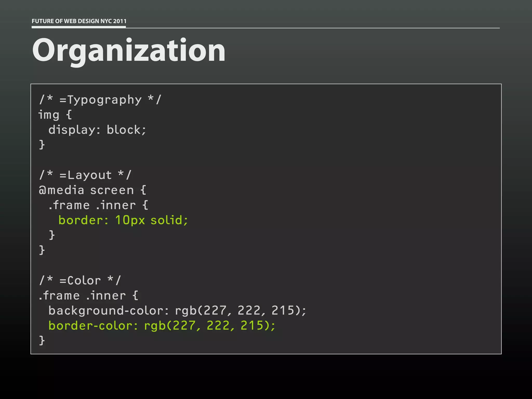This screenshot has height=399, width=532.
Task: Click the closing brace ending the @media block
Action: click(42, 250)
